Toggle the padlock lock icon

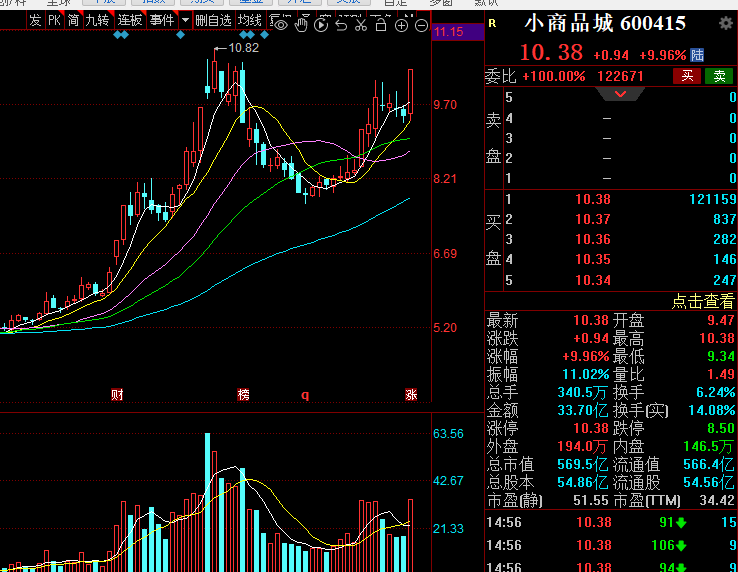click(x=381, y=25)
